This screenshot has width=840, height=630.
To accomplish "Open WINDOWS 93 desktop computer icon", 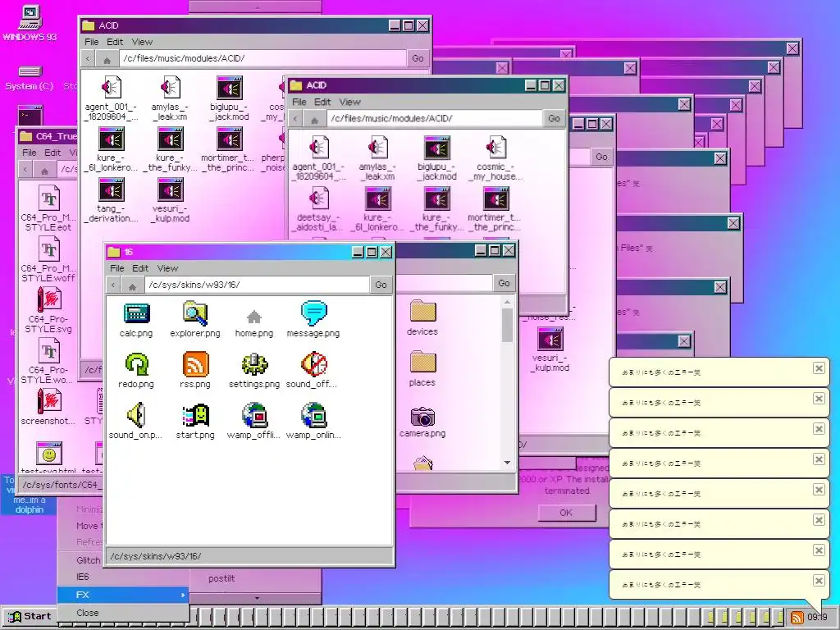I will click(x=30, y=22).
